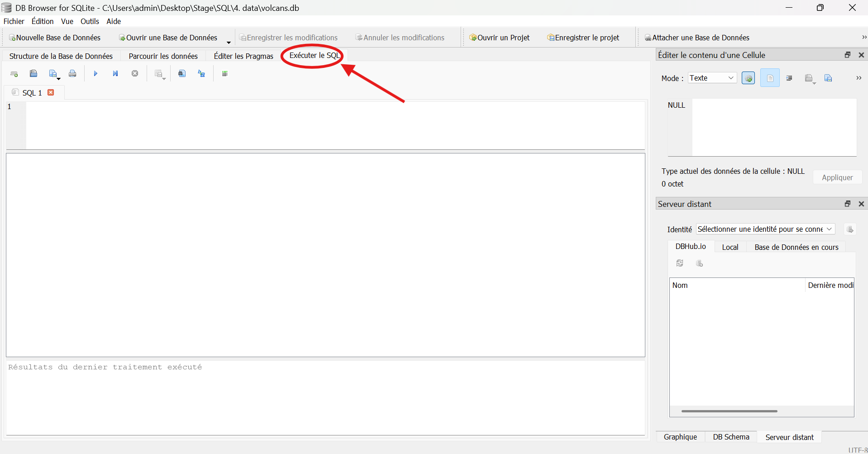This screenshot has width=868, height=454.
Task: Click Ouvrir un Projet button
Action: click(500, 38)
